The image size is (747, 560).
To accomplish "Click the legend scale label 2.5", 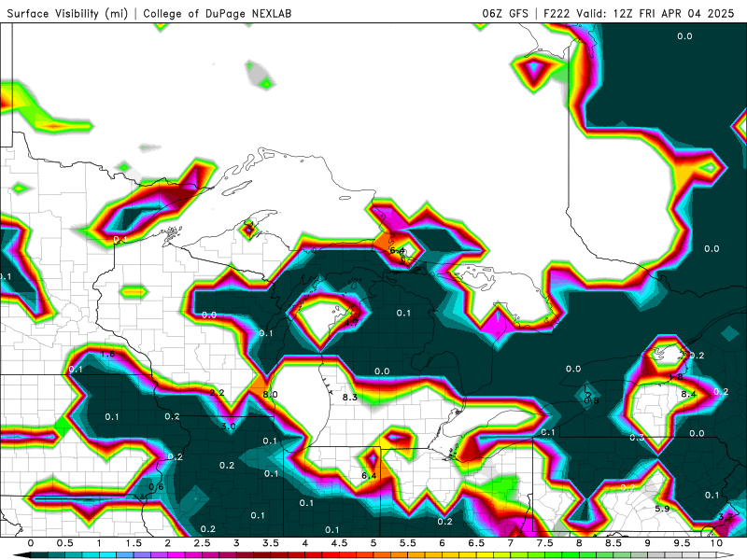I will [202, 543].
